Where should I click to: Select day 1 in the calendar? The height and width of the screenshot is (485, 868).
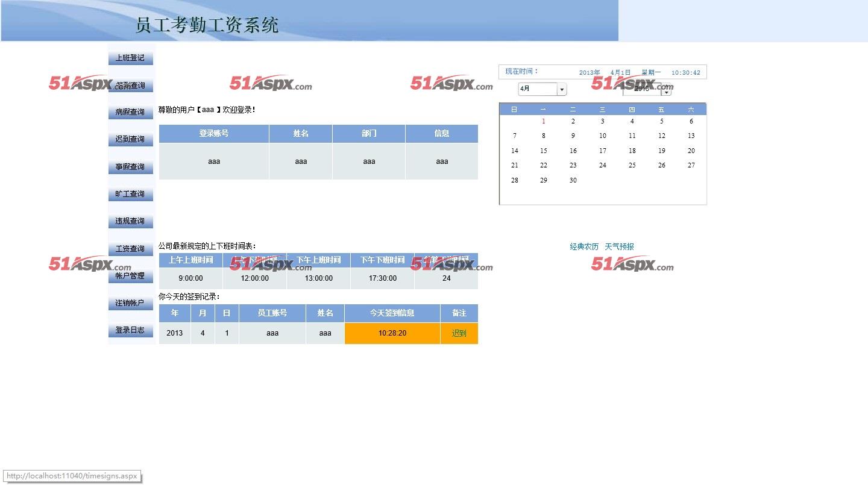543,121
